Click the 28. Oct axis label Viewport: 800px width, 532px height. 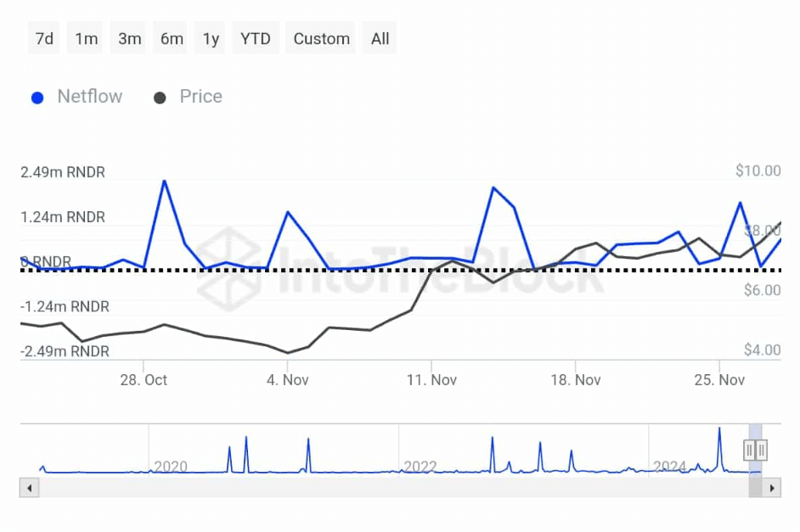pos(144,380)
